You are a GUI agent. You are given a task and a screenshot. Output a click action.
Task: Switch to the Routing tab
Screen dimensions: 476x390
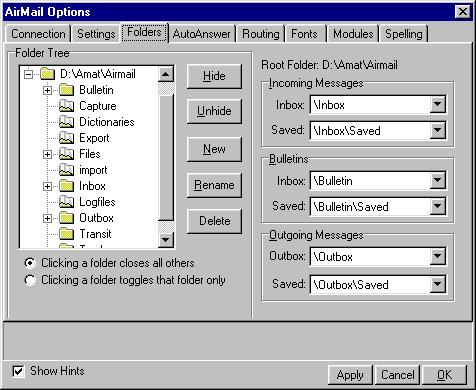(261, 34)
